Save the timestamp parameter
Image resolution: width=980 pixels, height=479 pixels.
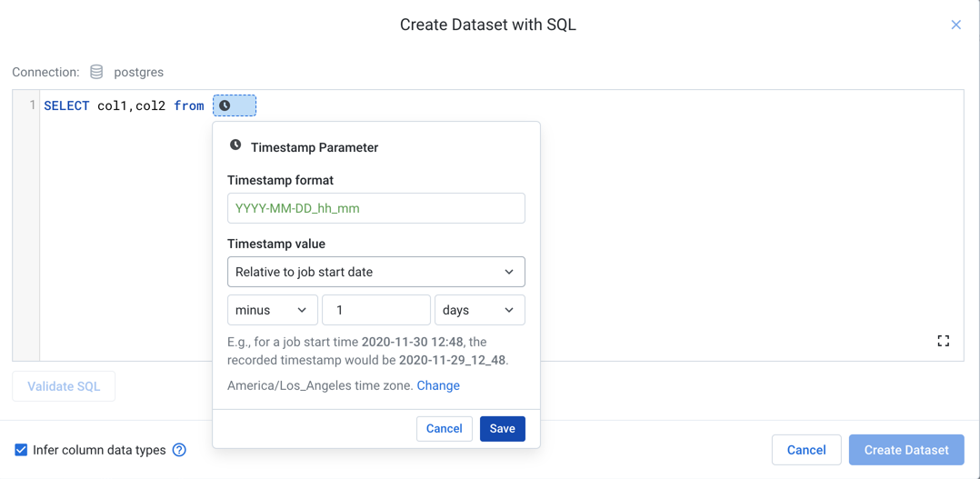(x=502, y=429)
